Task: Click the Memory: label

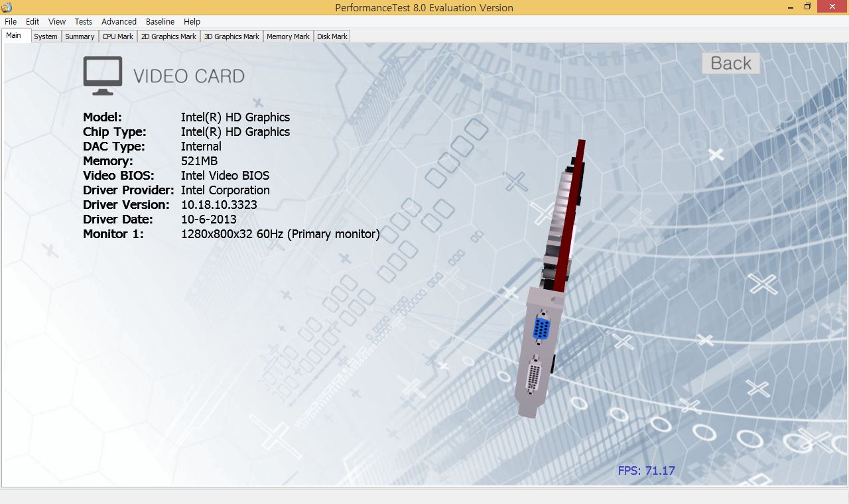Action: [x=108, y=161]
